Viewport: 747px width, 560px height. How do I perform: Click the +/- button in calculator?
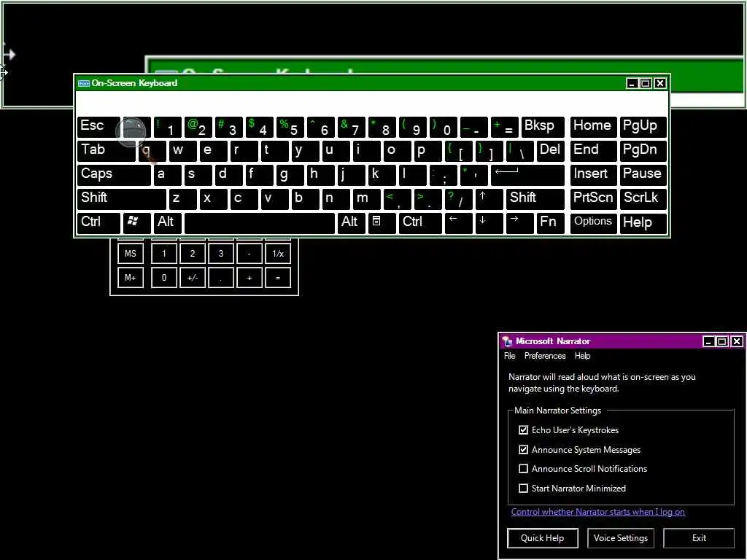click(x=193, y=277)
